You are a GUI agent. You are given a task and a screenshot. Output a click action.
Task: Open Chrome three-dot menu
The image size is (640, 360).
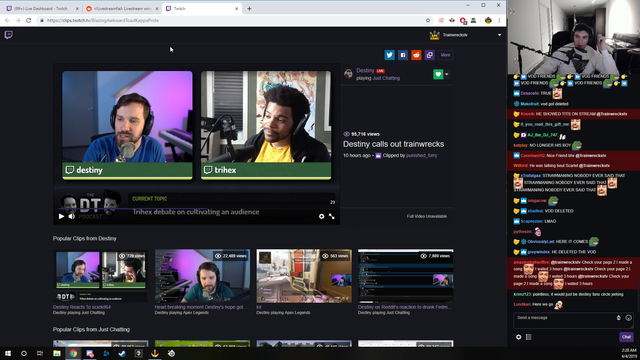pos(499,20)
